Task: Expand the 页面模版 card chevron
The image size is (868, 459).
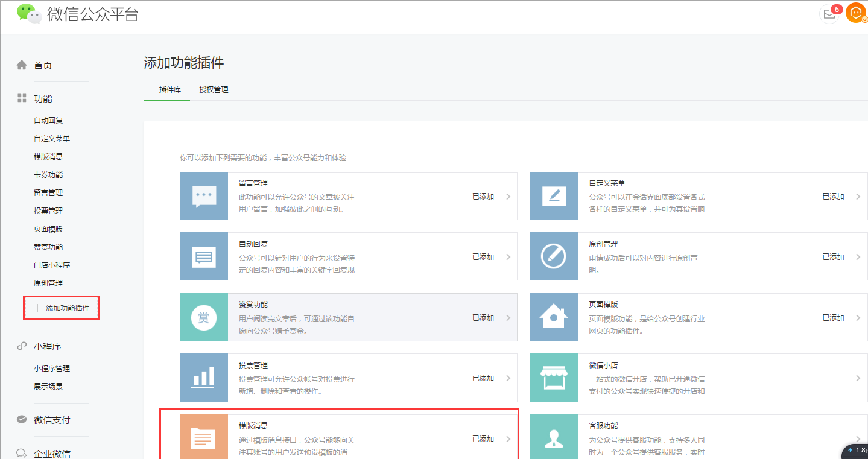Action: coord(858,318)
